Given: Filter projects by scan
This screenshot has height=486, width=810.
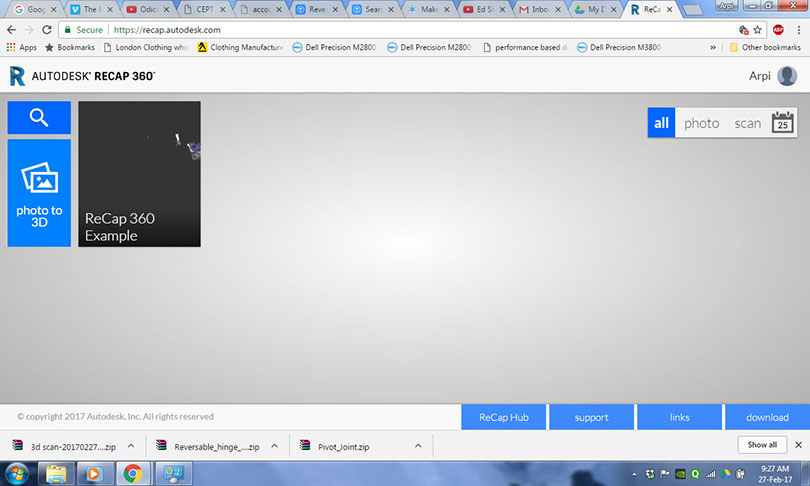Looking at the screenshot, I should (747, 123).
